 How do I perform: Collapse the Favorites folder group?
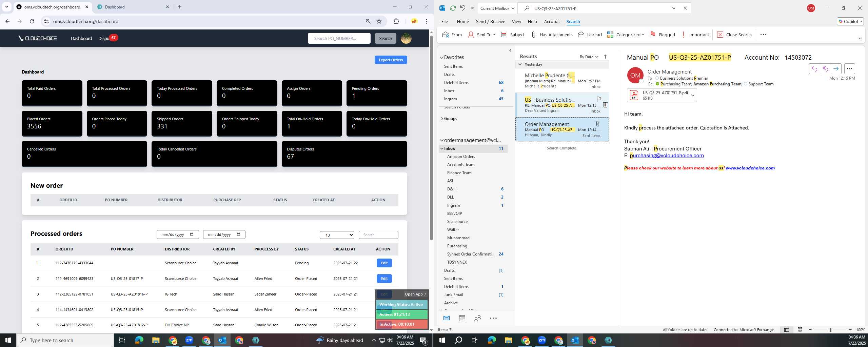click(442, 58)
